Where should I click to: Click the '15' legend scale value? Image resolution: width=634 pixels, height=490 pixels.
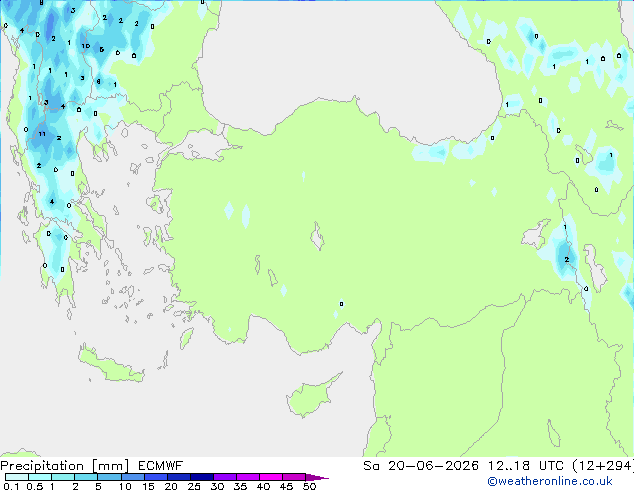click(148, 486)
